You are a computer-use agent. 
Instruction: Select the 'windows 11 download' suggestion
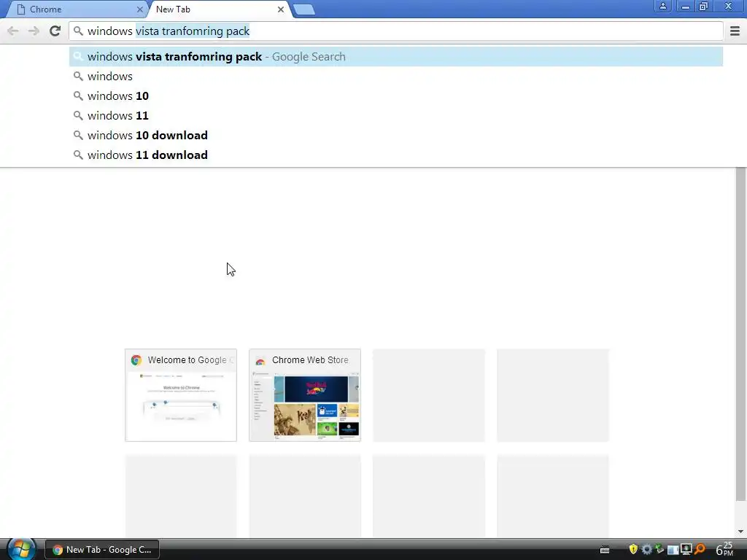pos(396,155)
